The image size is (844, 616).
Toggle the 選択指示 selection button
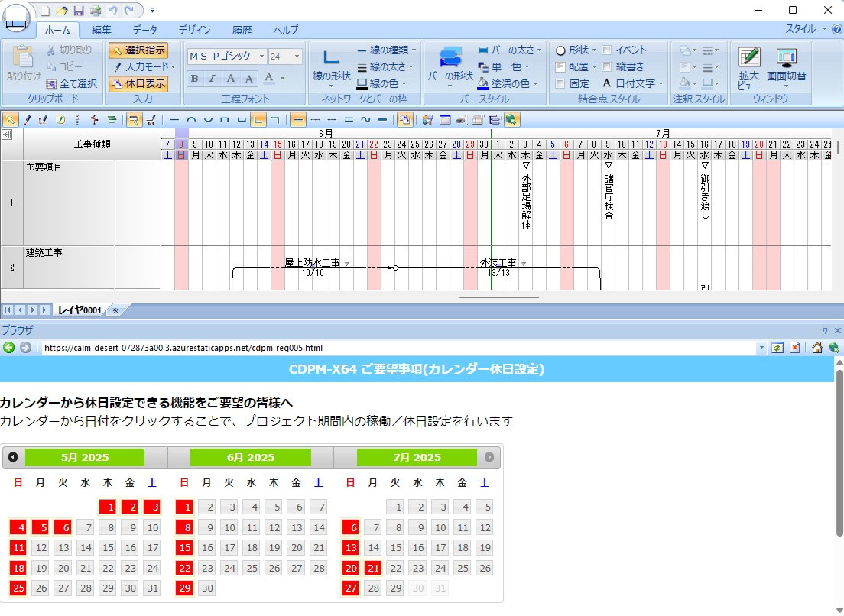click(x=138, y=50)
